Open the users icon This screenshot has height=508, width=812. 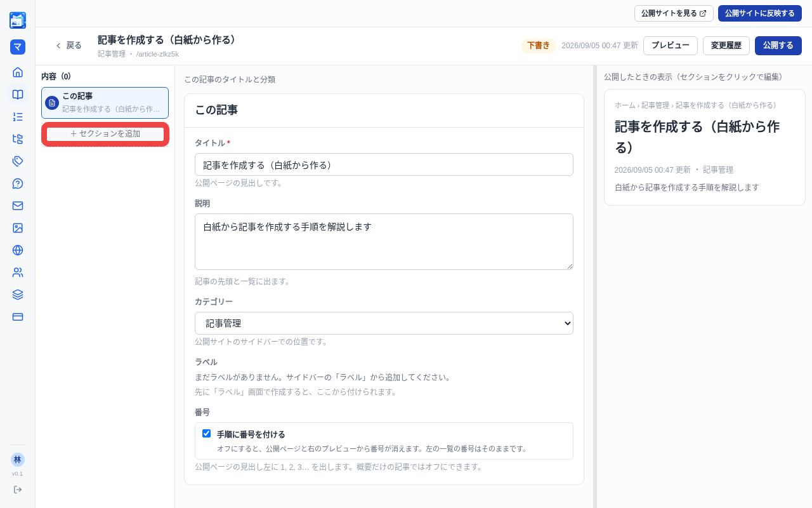click(x=18, y=272)
